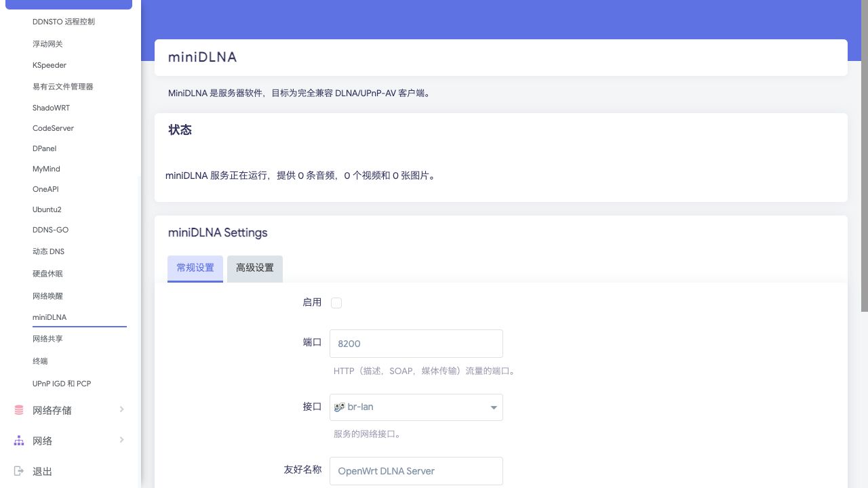
Task: Click the br-lan interface icon
Action: pyautogui.click(x=340, y=407)
